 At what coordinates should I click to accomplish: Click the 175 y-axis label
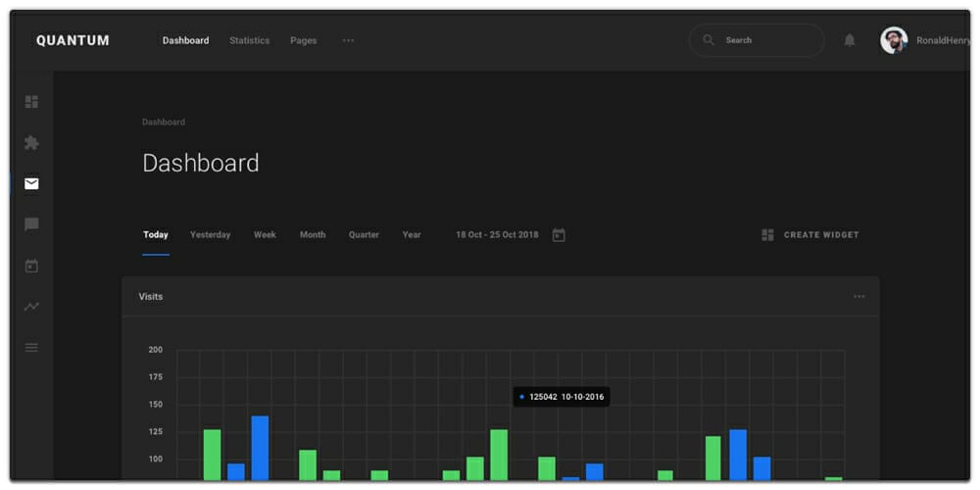click(x=155, y=377)
